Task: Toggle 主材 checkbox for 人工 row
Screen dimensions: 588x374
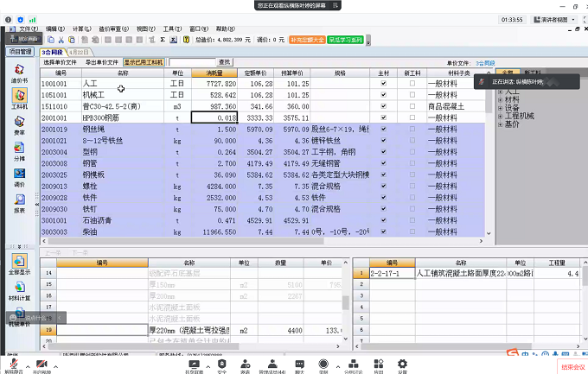Action: pos(384,84)
